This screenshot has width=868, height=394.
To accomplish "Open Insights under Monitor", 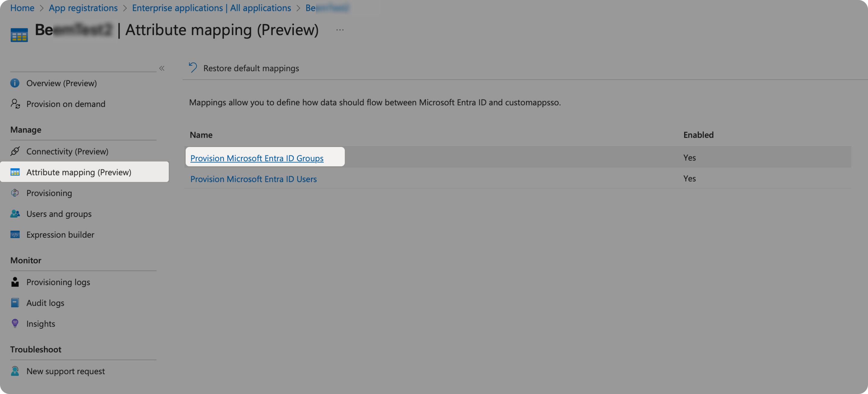I will click(x=41, y=324).
